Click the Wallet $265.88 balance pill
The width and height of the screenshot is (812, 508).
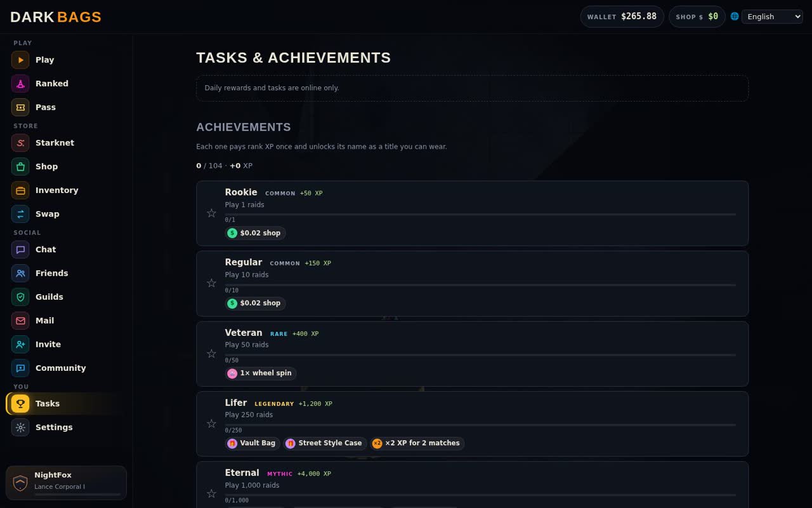[622, 17]
